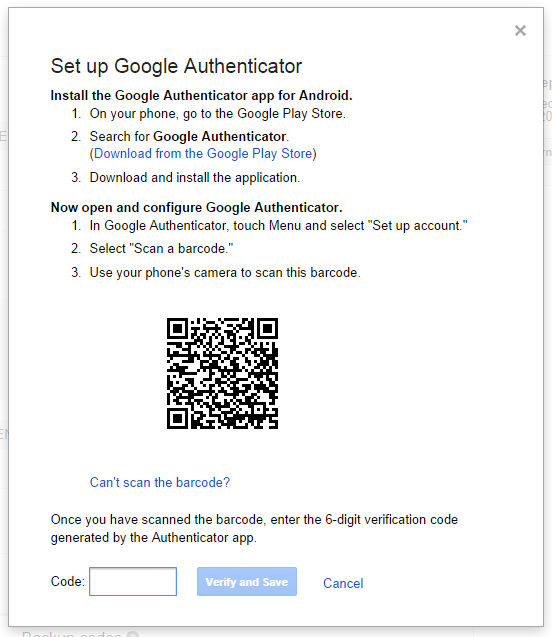Click the "Set up Google Authenticator" heading

(x=176, y=66)
